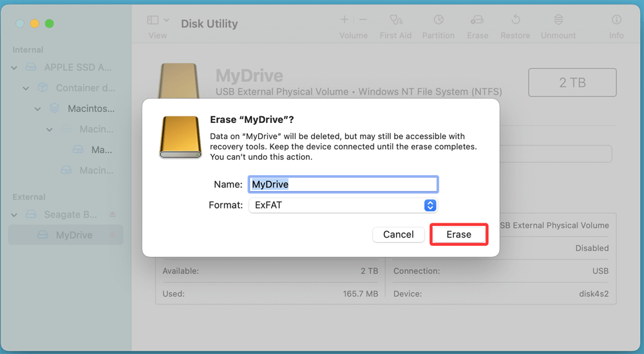Click the Name text field
This screenshot has width=644, height=354.
tap(343, 184)
